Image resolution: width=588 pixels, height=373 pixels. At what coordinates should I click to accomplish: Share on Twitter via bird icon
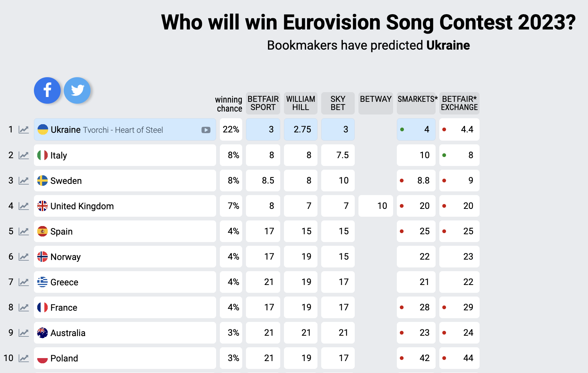click(x=77, y=90)
